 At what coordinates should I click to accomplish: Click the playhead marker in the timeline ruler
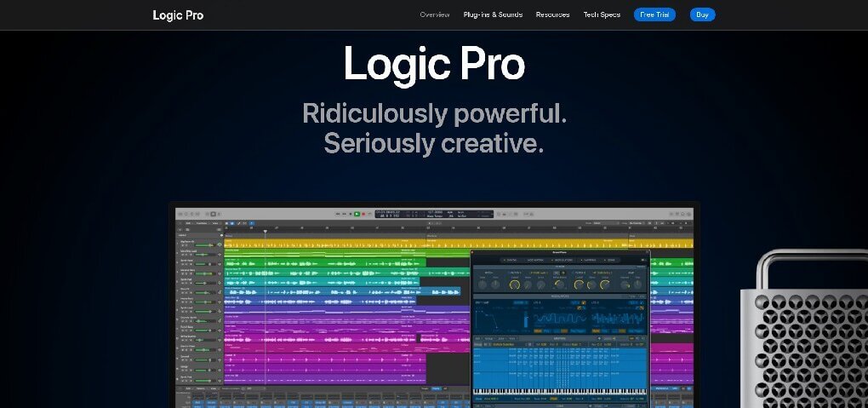click(x=265, y=231)
